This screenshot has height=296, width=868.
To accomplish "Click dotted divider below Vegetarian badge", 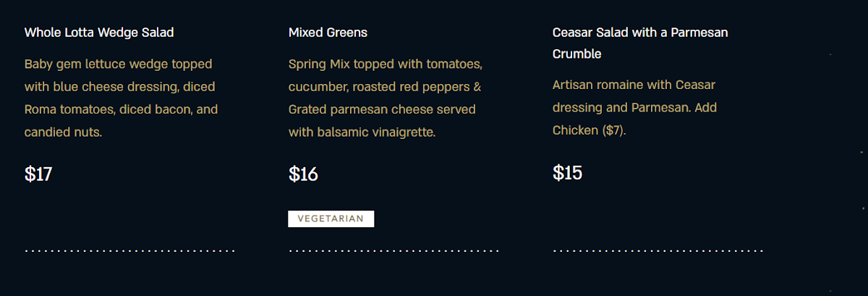I will click(x=394, y=251).
